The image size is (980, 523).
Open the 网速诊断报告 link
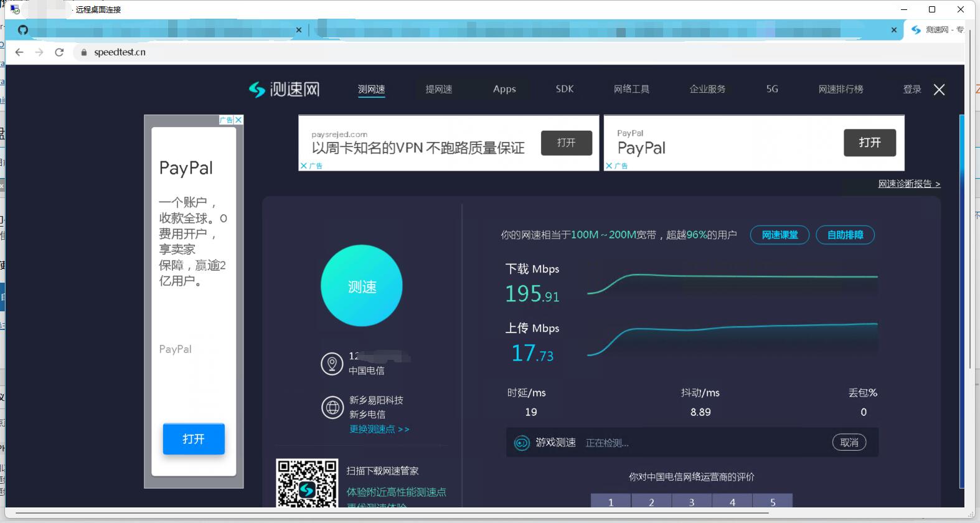click(909, 184)
